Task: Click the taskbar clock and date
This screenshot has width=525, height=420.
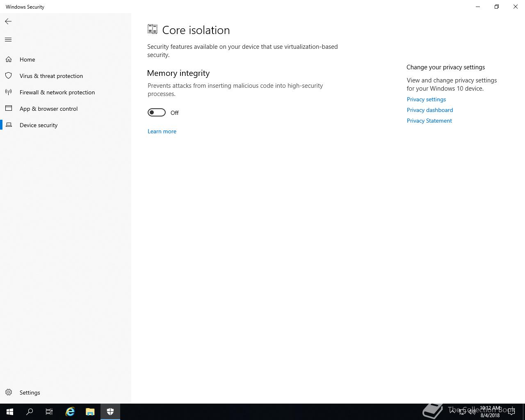Action: 490,412
